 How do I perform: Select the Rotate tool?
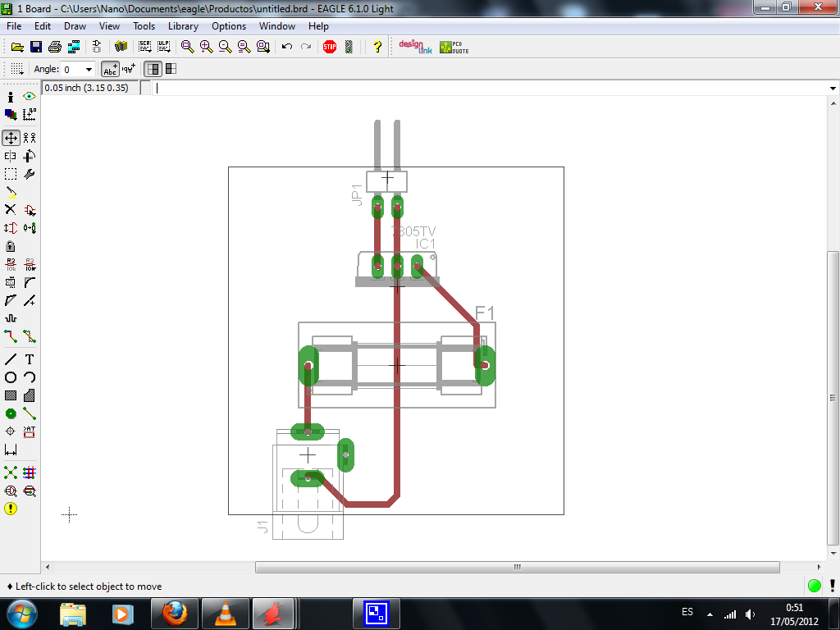pos(30,156)
